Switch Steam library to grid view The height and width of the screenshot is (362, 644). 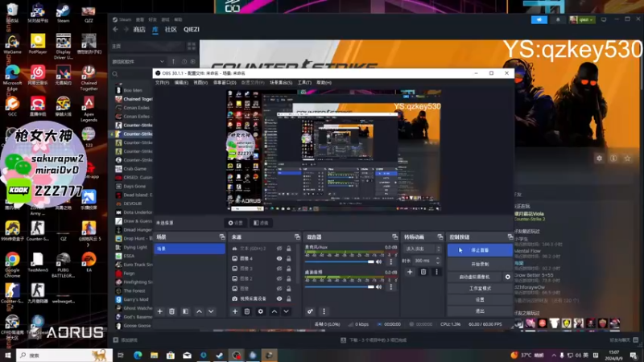point(192,46)
